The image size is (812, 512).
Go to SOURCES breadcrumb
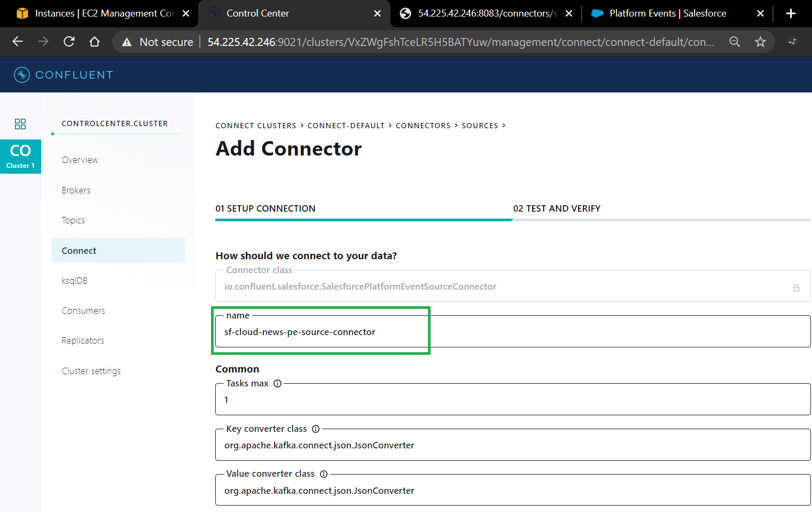coord(480,126)
